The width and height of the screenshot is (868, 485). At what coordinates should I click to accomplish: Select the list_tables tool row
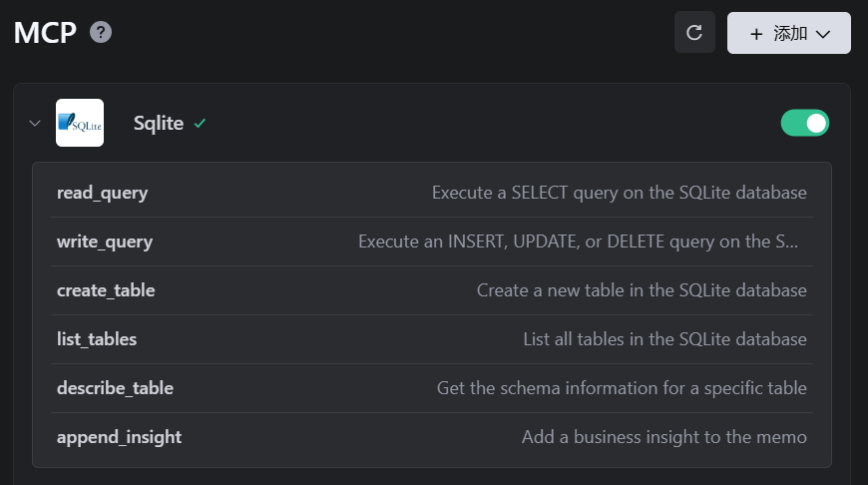pos(432,339)
